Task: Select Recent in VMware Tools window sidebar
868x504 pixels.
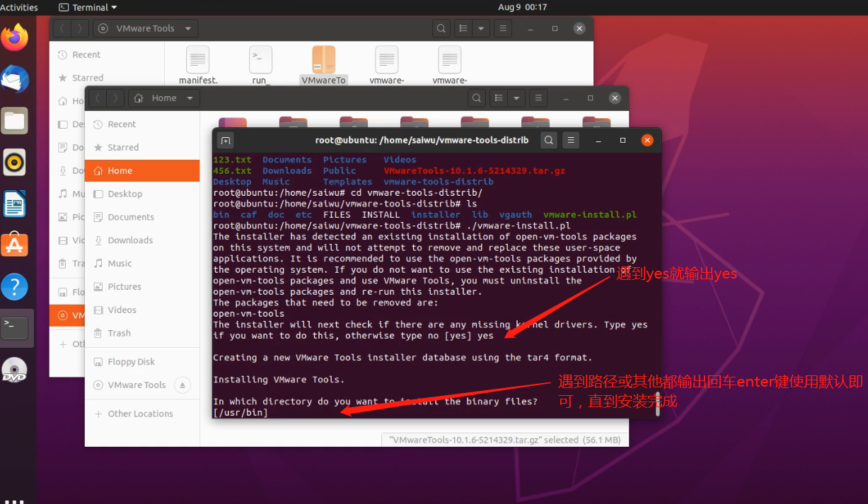Action: tap(107, 54)
